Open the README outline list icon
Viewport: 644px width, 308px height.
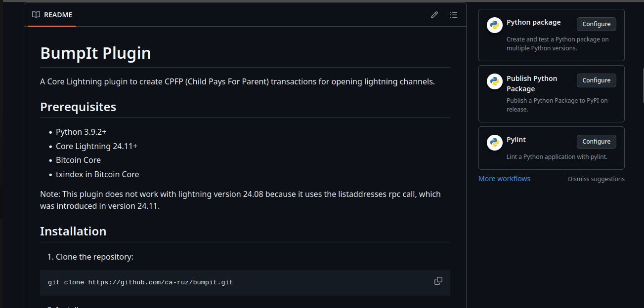pos(454,15)
